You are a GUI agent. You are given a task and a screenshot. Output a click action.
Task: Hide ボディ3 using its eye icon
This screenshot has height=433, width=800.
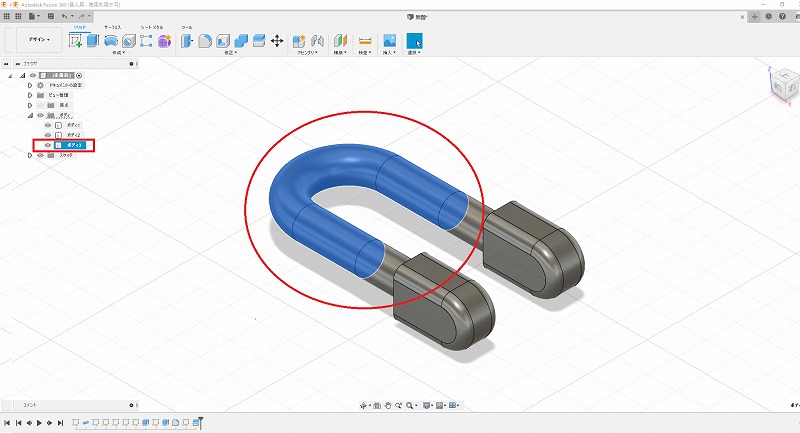coord(47,145)
